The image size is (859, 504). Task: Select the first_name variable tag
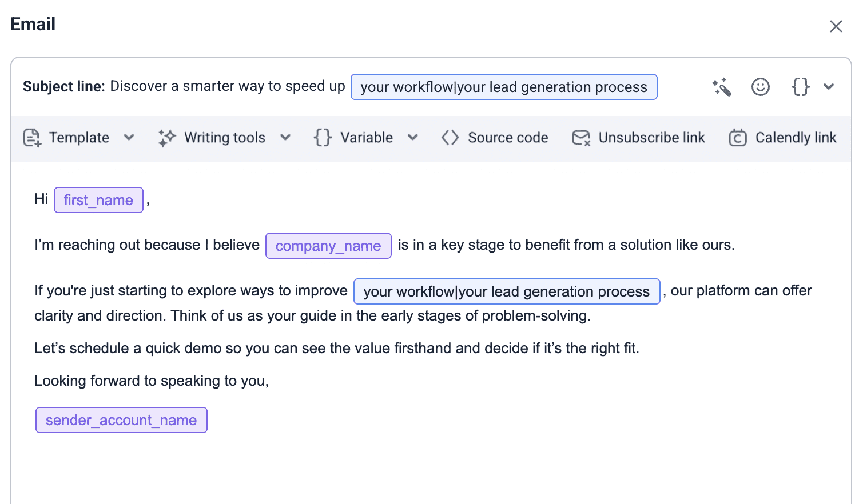coord(98,200)
